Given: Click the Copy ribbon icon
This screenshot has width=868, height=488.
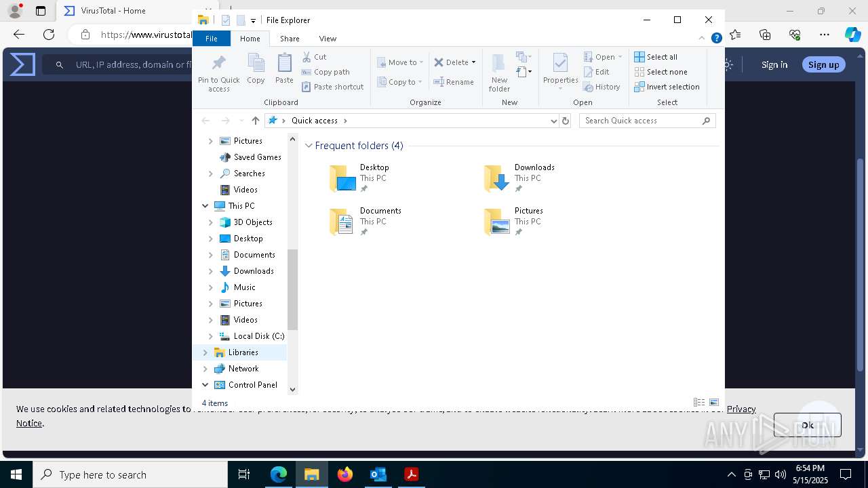Looking at the screenshot, I should click(256, 68).
